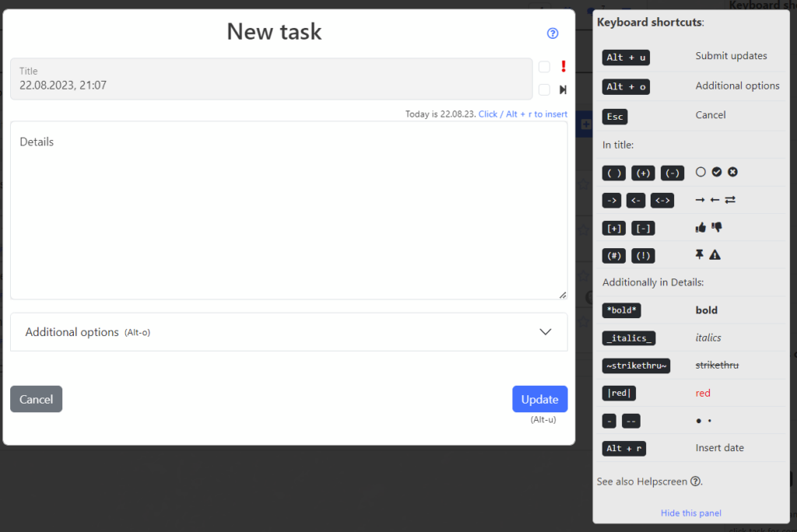Image resolution: width=797 pixels, height=532 pixels.
Task: Click the checkmark circle icon
Action: pos(717,172)
